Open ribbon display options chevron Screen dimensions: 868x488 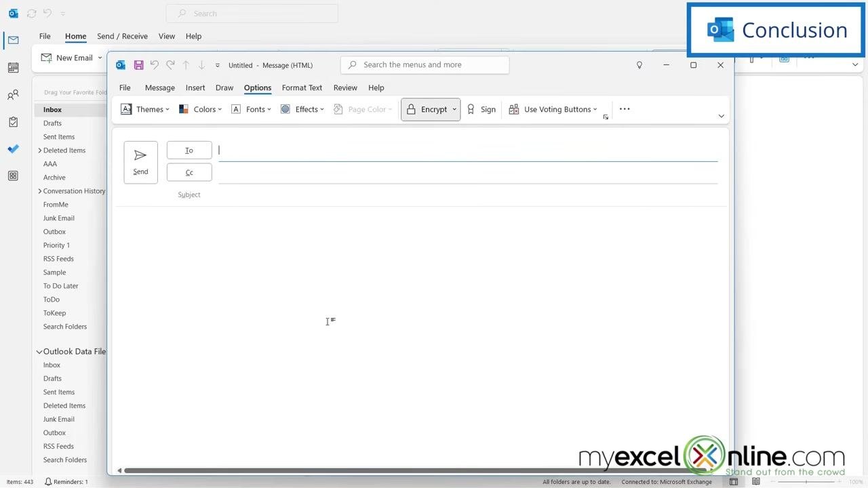point(721,116)
